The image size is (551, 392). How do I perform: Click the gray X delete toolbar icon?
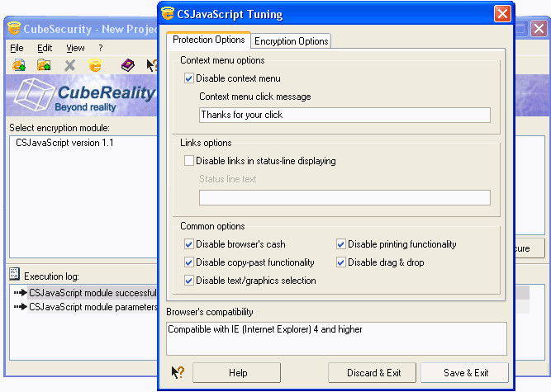click(70, 65)
